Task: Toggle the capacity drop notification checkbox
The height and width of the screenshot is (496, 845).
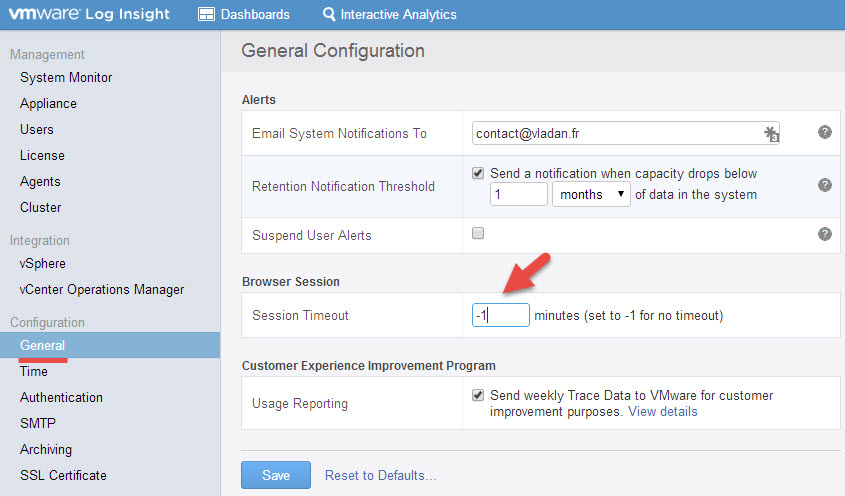Action: tap(478, 173)
